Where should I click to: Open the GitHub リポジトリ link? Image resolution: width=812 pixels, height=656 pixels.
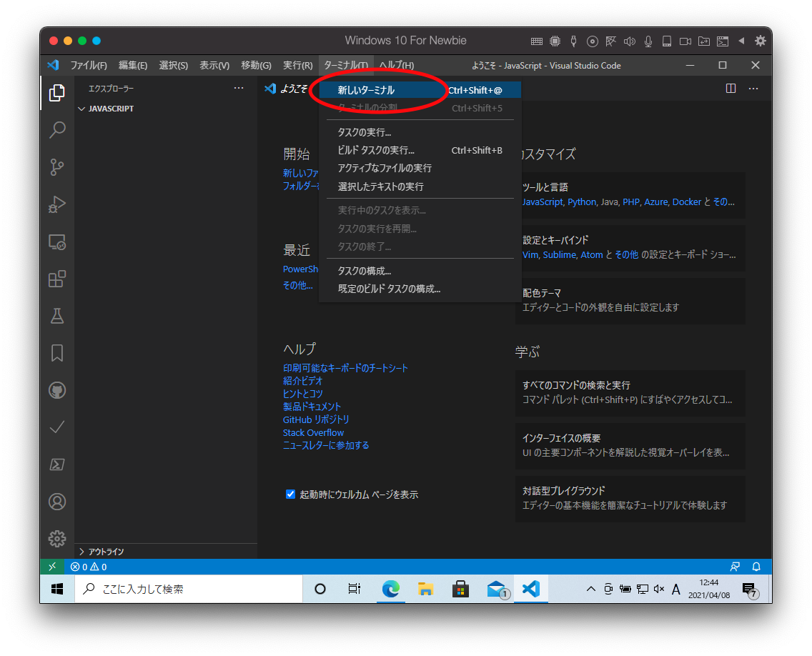[316, 420]
